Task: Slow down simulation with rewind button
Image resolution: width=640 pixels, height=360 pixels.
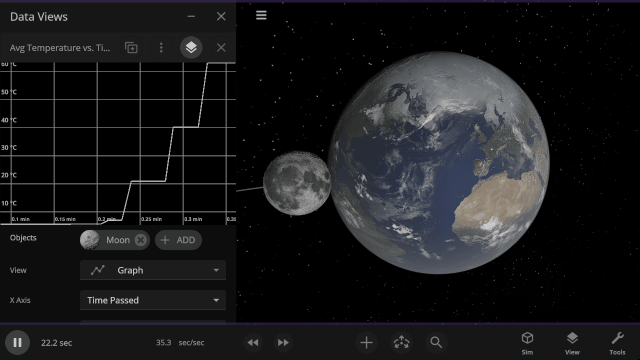Action: coord(253,342)
